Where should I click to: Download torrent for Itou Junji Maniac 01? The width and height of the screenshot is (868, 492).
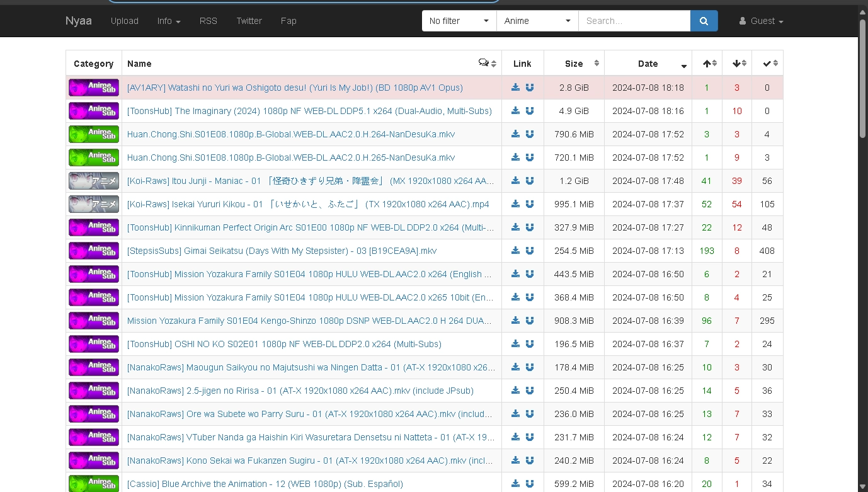[x=515, y=181]
